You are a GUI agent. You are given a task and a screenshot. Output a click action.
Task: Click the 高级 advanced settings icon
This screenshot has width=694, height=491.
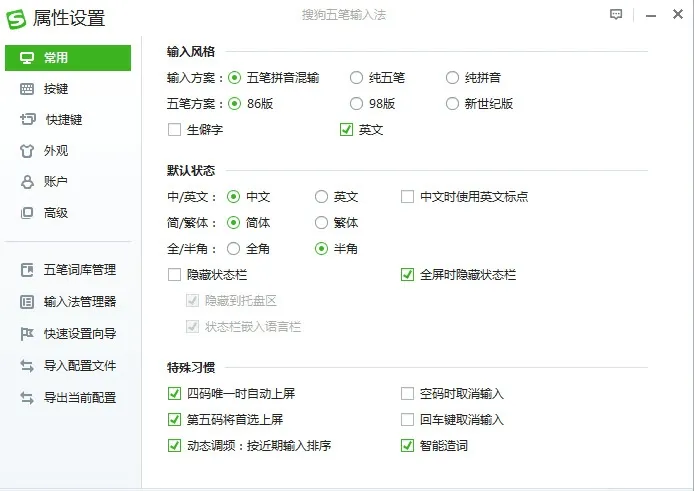click(x=27, y=213)
